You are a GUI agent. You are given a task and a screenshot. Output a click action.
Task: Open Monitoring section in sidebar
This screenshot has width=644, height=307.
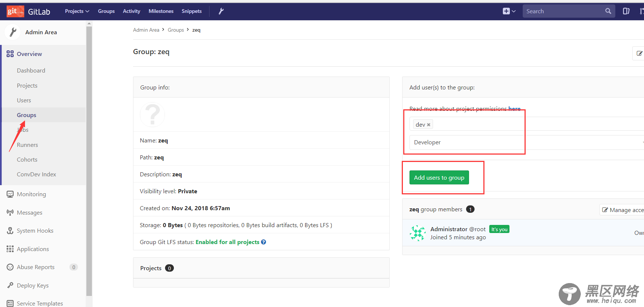31,194
